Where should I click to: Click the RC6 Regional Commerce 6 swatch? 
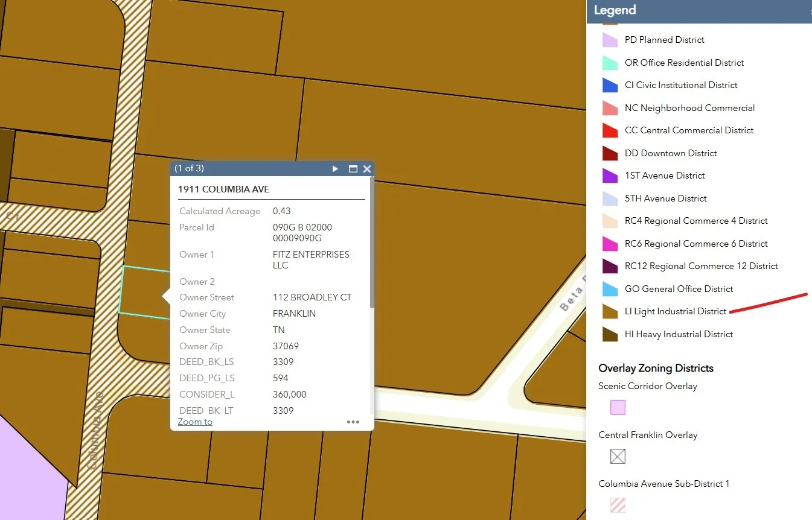(x=610, y=244)
